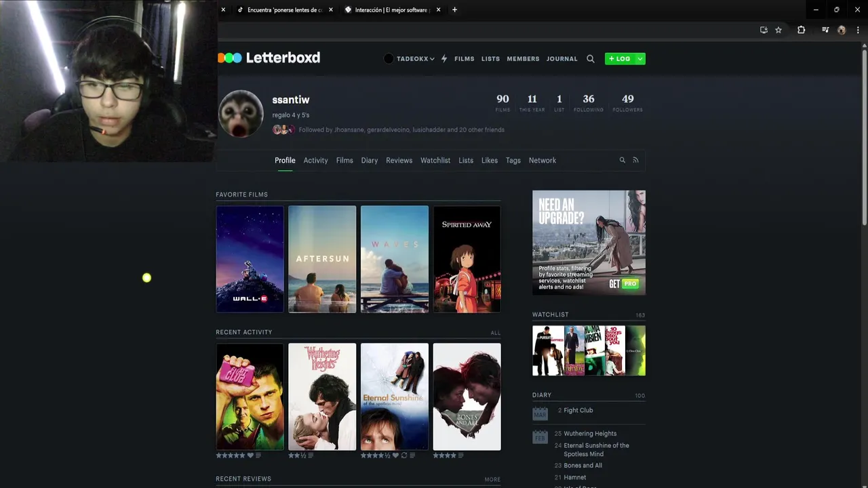Open the 11 This Year stat
The width and height of the screenshot is (868, 488).
532,102
